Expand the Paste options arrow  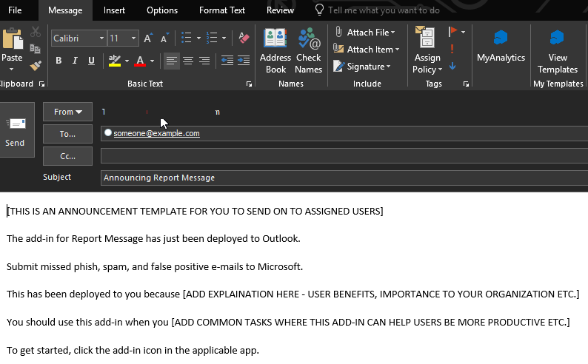click(x=12, y=70)
